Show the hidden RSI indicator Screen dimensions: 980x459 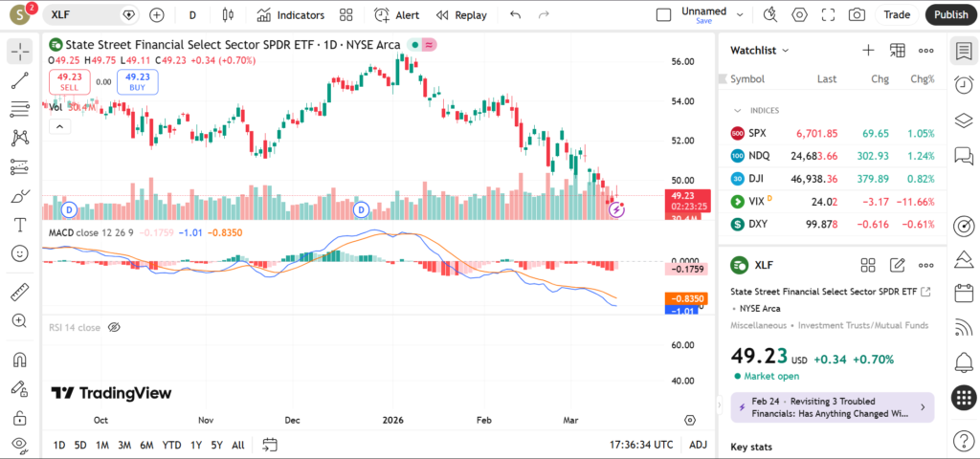[114, 327]
